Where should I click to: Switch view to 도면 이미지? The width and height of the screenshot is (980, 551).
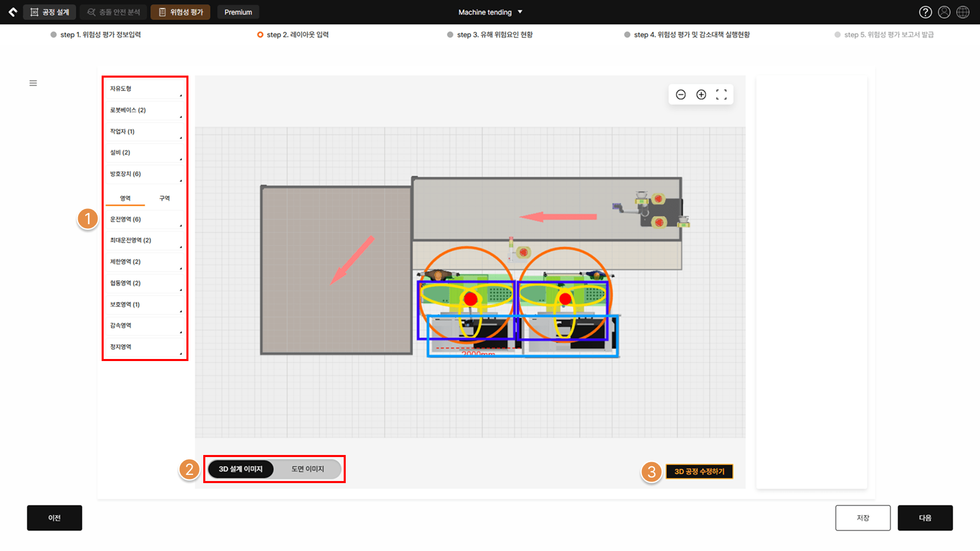(307, 469)
